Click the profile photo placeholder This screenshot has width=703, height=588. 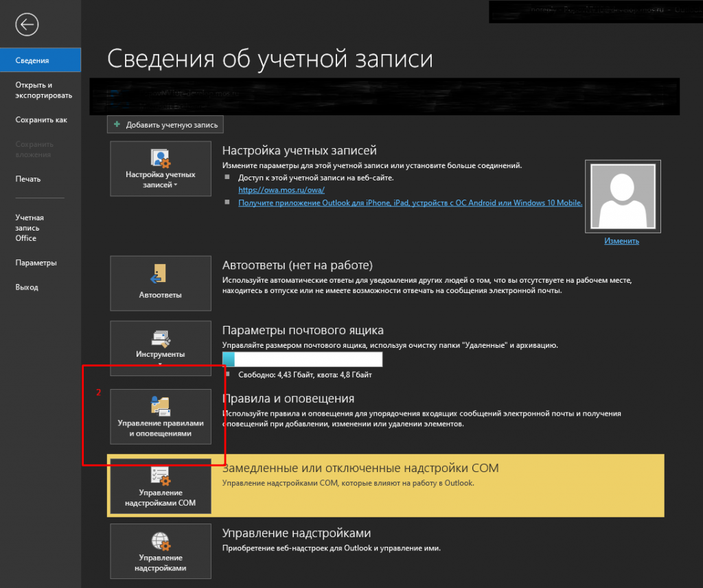622,197
